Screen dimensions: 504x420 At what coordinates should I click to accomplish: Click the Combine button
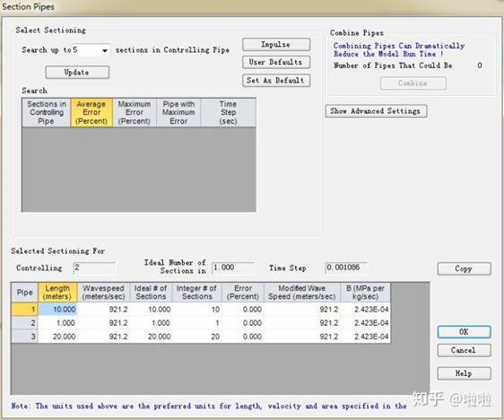413,83
